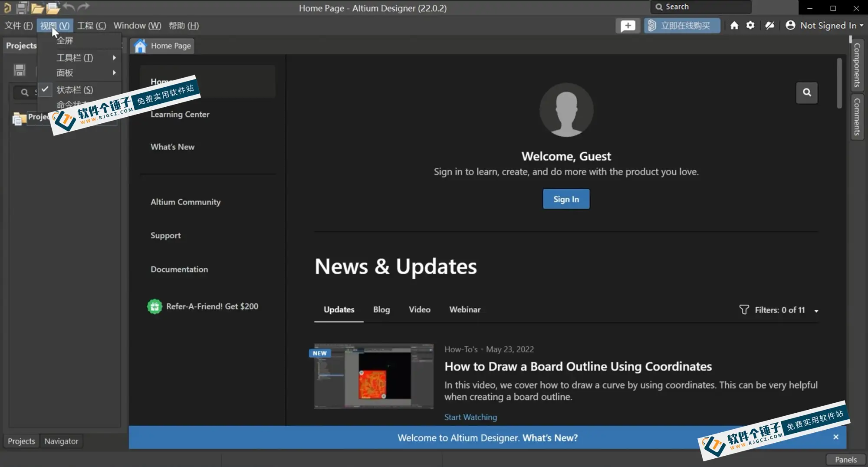Image resolution: width=868 pixels, height=467 pixels.
Task: Open the Not Signed In dropdown arrow
Action: click(x=861, y=26)
